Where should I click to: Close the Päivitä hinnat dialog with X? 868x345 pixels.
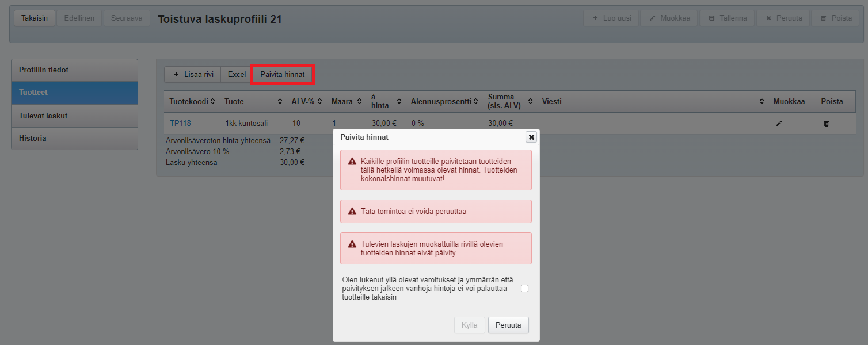click(x=531, y=137)
